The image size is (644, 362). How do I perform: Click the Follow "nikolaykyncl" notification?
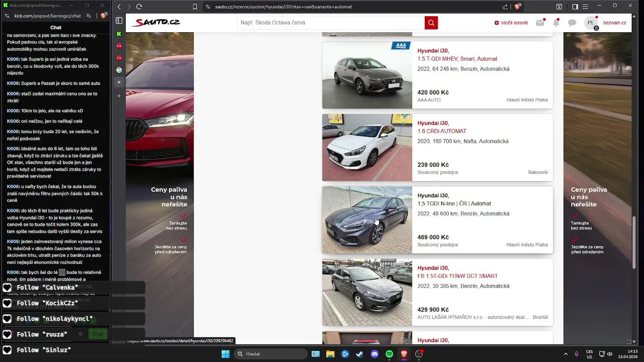[73, 319]
